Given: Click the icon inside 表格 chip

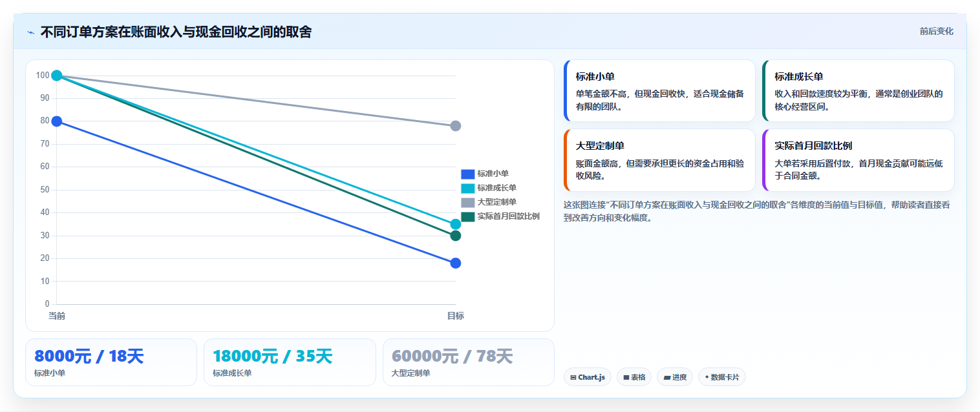Looking at the screenshot, I should pos(626,377).
